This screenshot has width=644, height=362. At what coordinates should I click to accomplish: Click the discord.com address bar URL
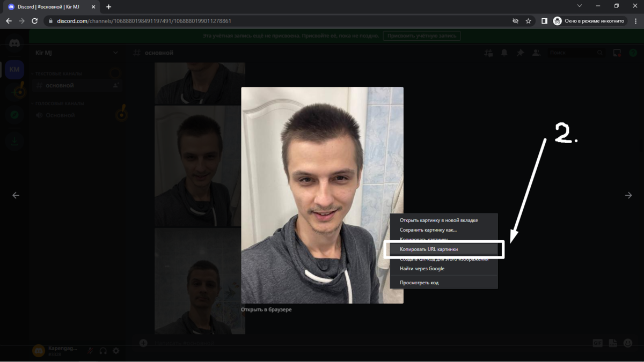click(x=144, y=21)
